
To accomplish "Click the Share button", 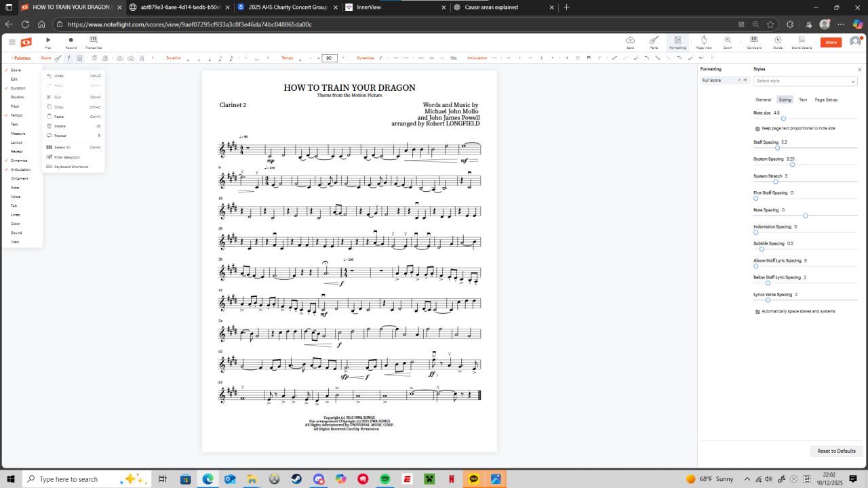I will click(x=831, y=42).
